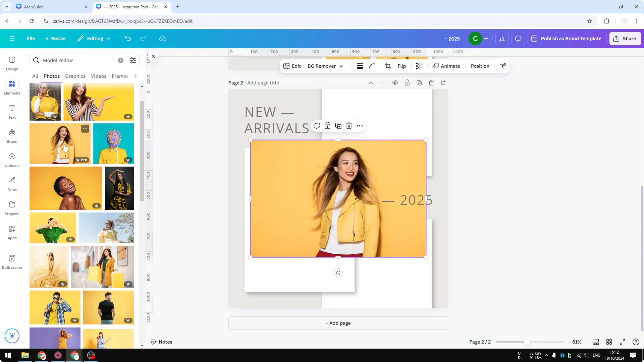Image resolution: width=644 pixels, height=362 pixels.
Task: Select the Transparency icon in the toolbar
Action: coord(419,66)
